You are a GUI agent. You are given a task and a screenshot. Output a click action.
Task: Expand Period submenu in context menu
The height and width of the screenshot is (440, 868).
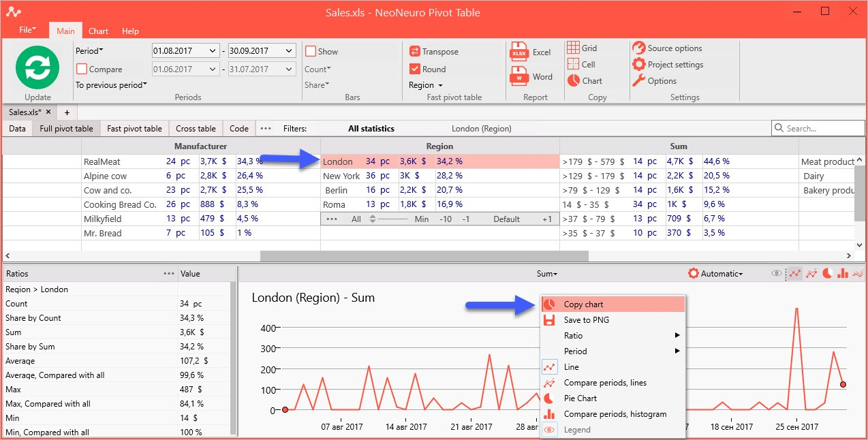coord(613,351)
